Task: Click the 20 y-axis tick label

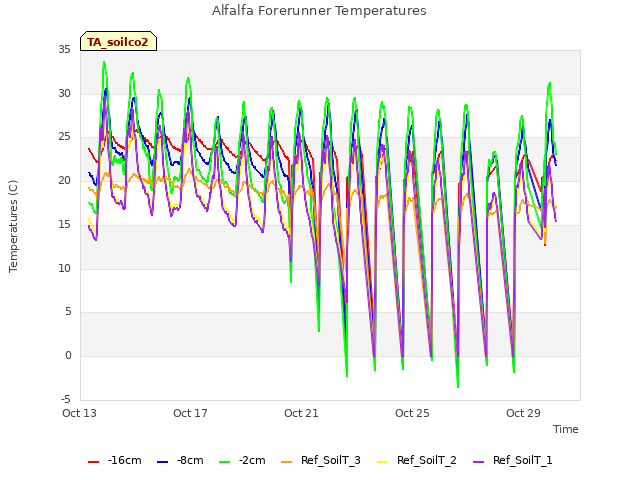Action: tap(64, 180)
